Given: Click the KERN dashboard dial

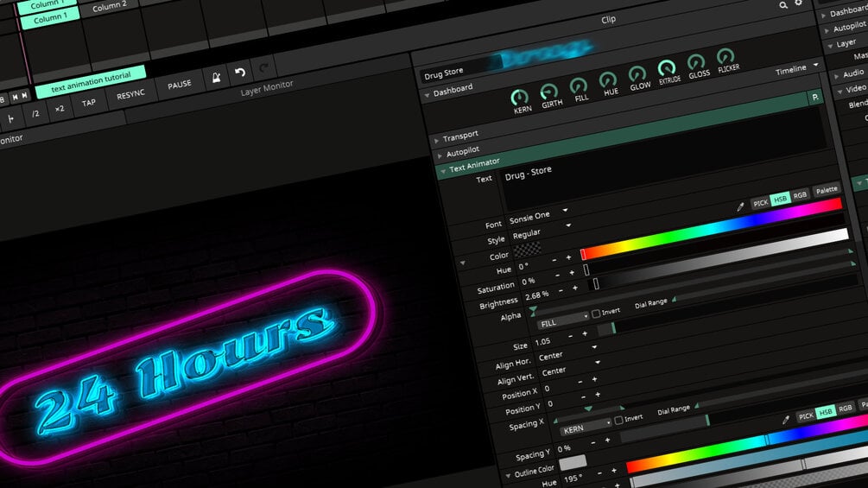Looking at the screenshot, I should 519,98.
